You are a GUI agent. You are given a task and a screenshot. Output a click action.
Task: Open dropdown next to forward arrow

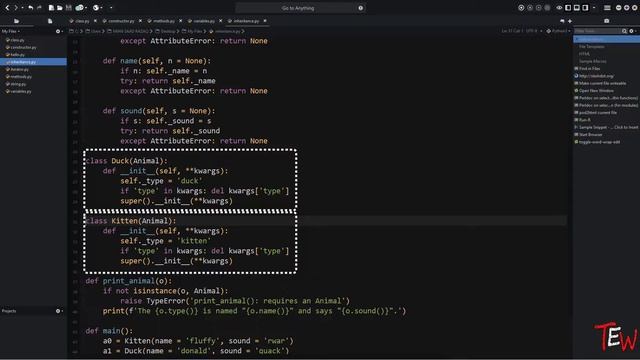(x=22, y=8)
